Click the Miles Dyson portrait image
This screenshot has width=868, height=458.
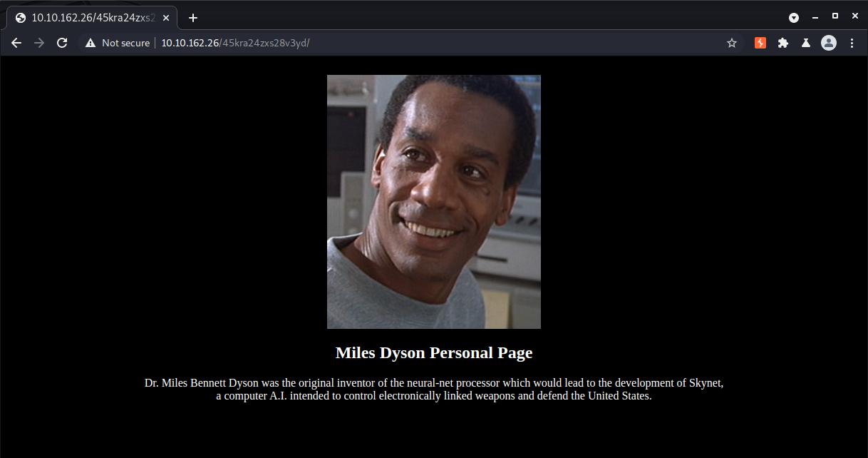pyautogui.click(x=434, y=202)
